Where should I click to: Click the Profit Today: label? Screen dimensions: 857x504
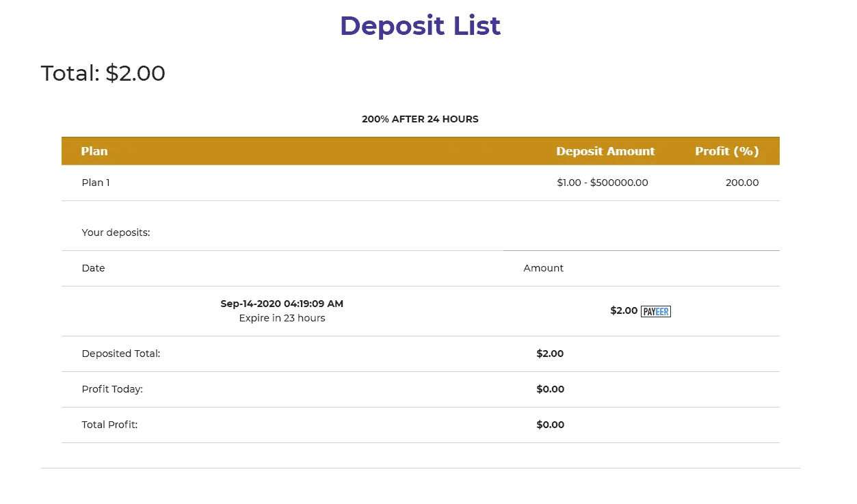112,389
